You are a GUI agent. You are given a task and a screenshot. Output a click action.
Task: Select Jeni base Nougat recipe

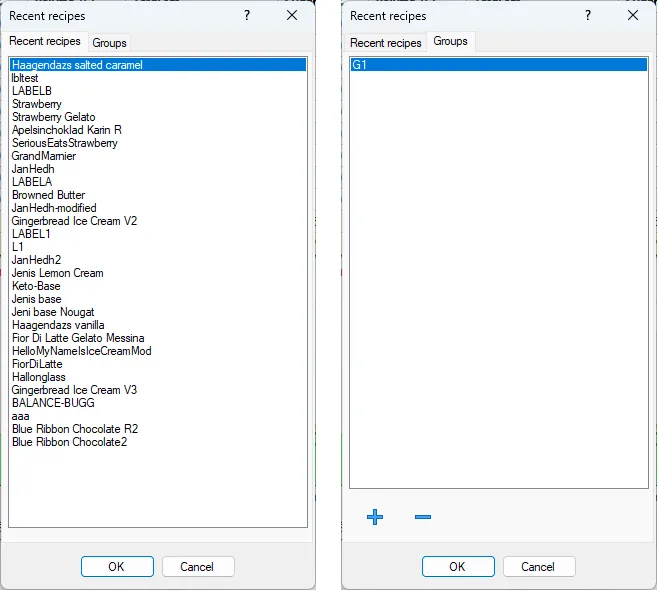click(x=158, y=312)
